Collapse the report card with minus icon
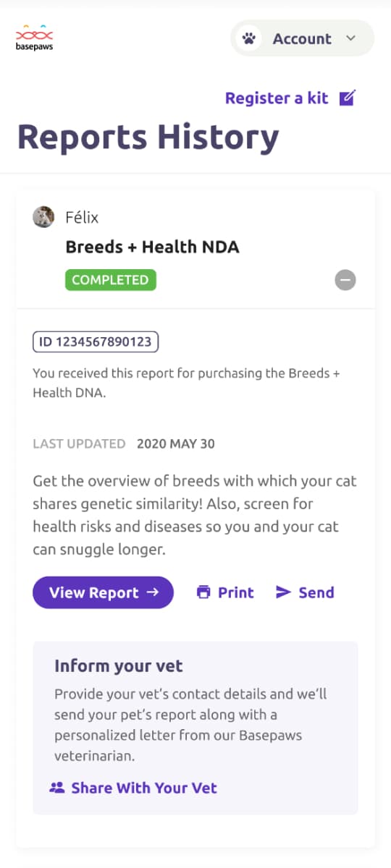The image size is (391, 868). tap(345, 280)
